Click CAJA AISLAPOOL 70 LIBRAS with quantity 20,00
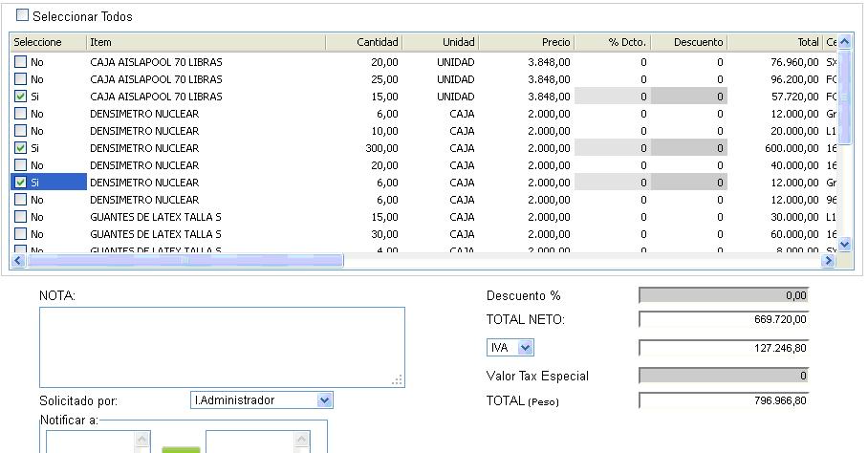 (x=156, y=62)
